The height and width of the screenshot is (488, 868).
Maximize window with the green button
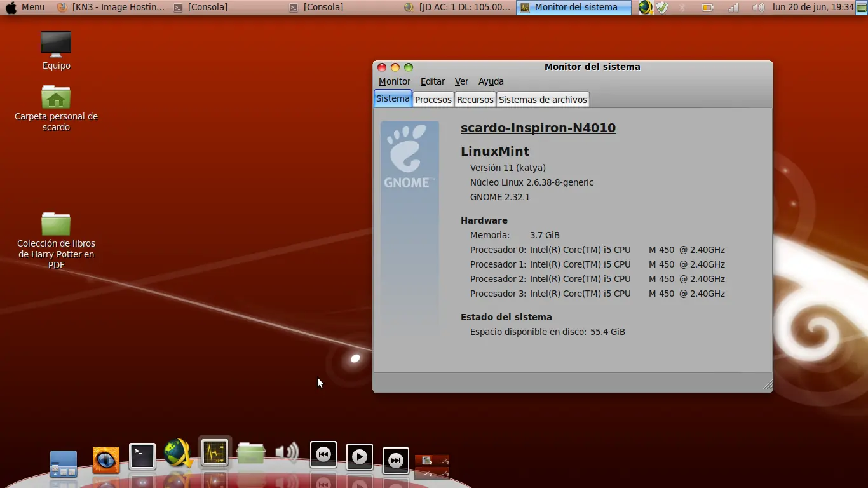pos(409,67)
